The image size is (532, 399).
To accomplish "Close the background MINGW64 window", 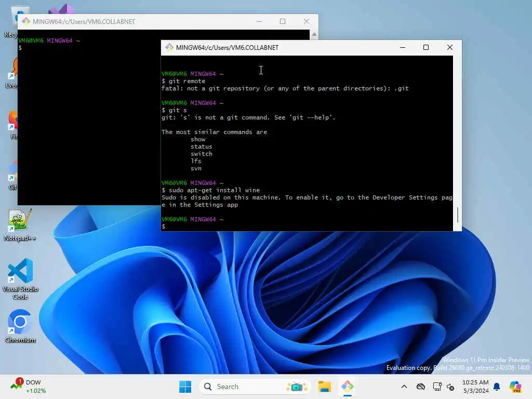I will point(306,21).
